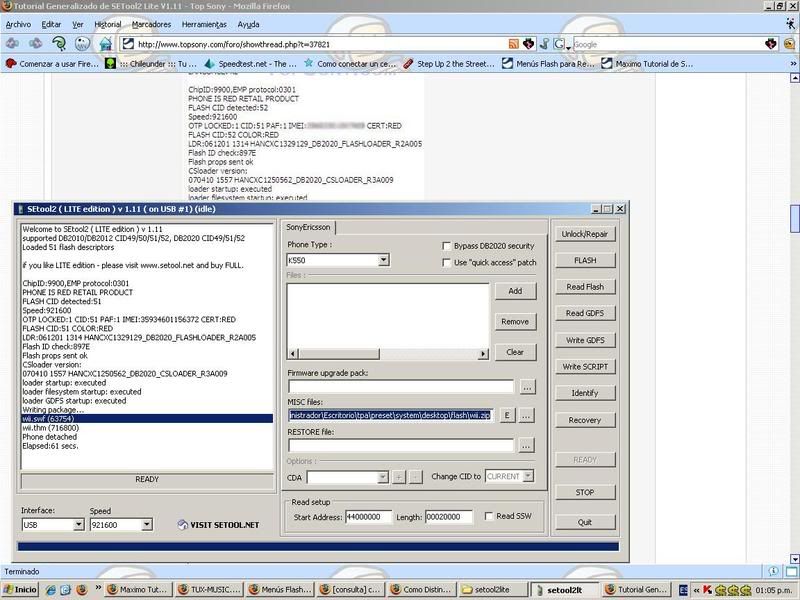This screenshot has height=600, width=800.
Task: Open Speedtest.net bookmark
Action: click(x=250, y=64)
